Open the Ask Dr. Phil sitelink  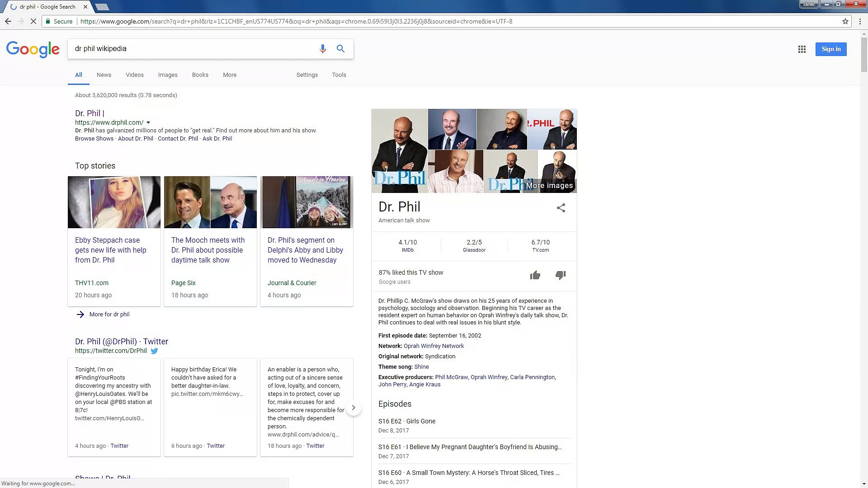(x=217, y=139)
